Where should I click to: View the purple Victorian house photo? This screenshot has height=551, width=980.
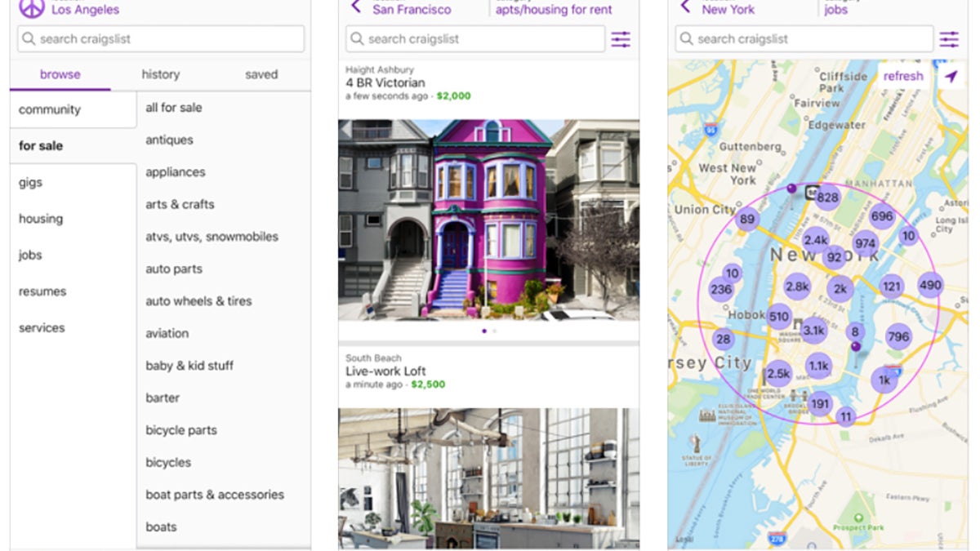pos(488,220)
